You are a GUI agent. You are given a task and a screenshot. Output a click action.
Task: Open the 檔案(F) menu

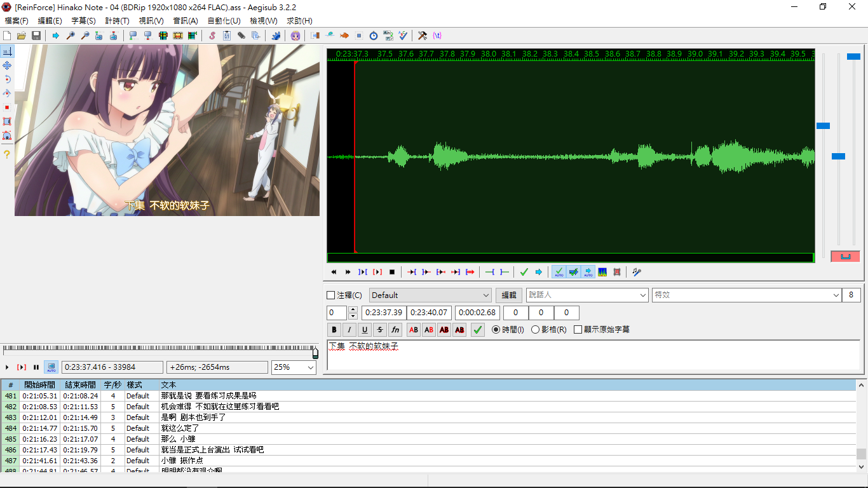17,21
